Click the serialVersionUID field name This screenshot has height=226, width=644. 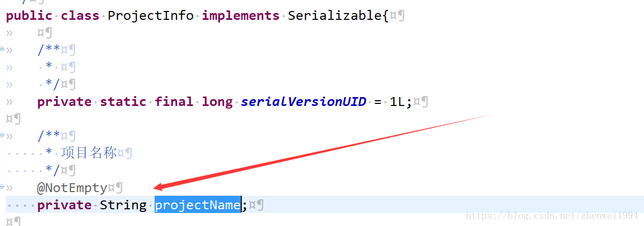[x=303, y=102]
